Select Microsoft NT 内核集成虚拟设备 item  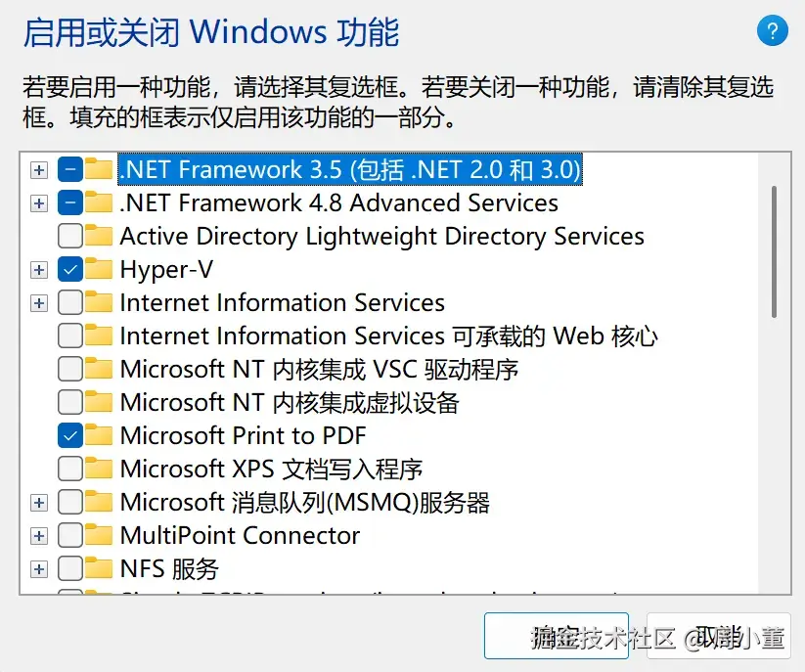pos(289,402)
